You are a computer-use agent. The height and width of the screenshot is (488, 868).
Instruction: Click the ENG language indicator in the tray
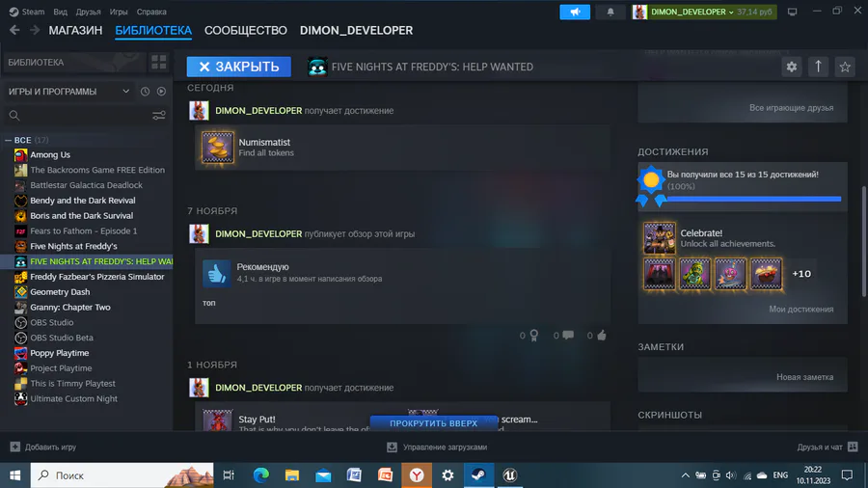coord(780,475)
